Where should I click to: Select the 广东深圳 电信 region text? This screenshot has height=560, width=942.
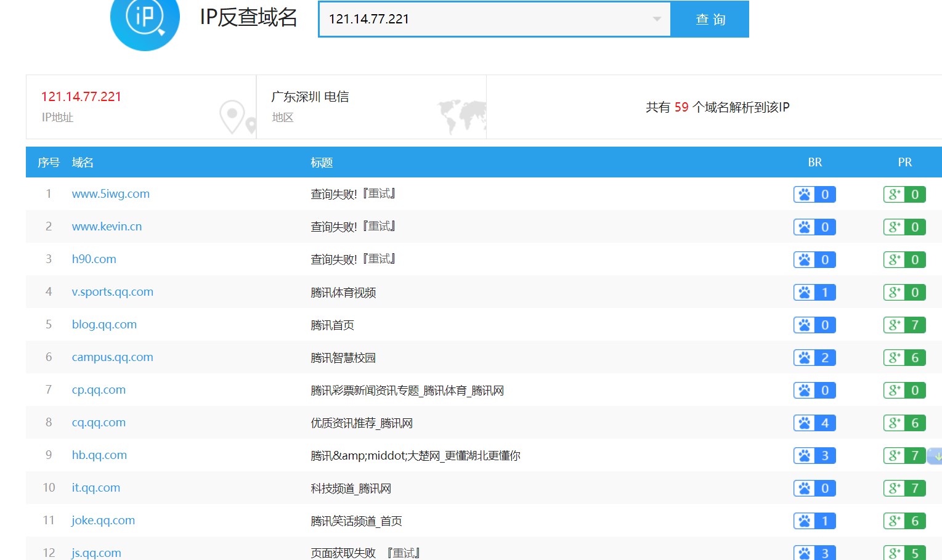(310, 97)
